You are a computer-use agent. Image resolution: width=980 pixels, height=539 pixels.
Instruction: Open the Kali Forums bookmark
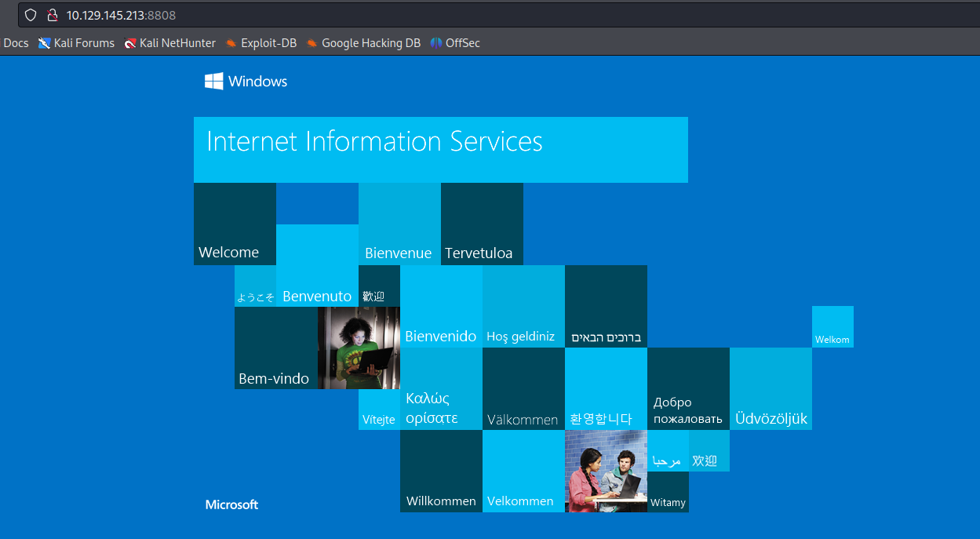[77, 43]
